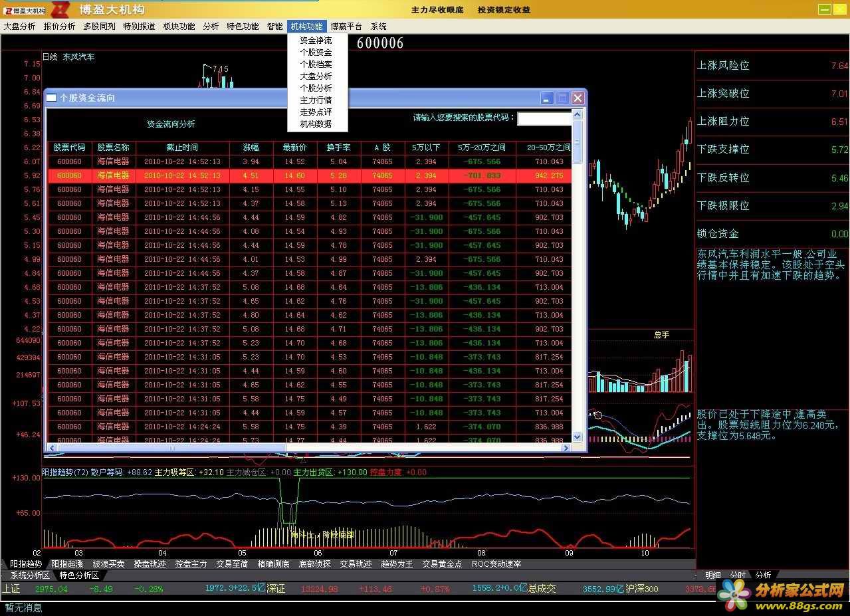Open the 智能 menu

(275, 27)
